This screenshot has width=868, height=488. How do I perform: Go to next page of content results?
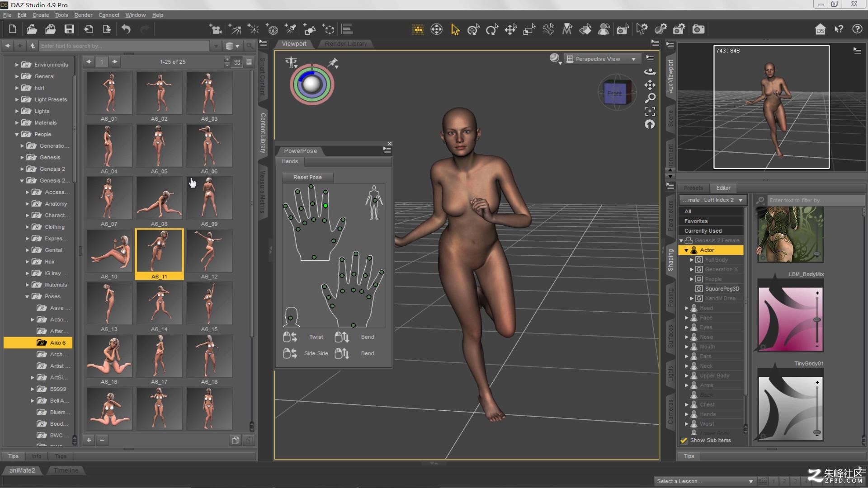(x=115, y=62)
